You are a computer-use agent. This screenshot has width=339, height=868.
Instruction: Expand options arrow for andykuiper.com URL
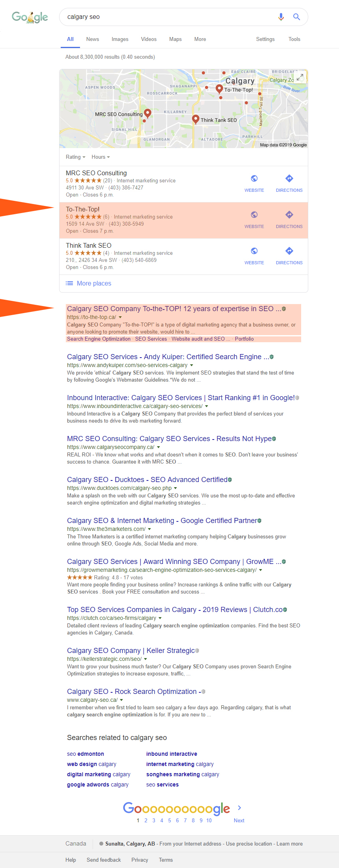coord(192,365)
